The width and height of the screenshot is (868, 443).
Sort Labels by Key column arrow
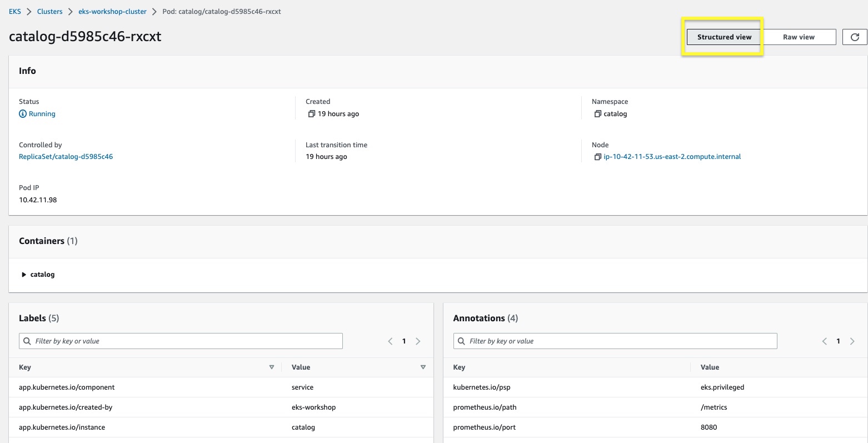coord(272,367)
